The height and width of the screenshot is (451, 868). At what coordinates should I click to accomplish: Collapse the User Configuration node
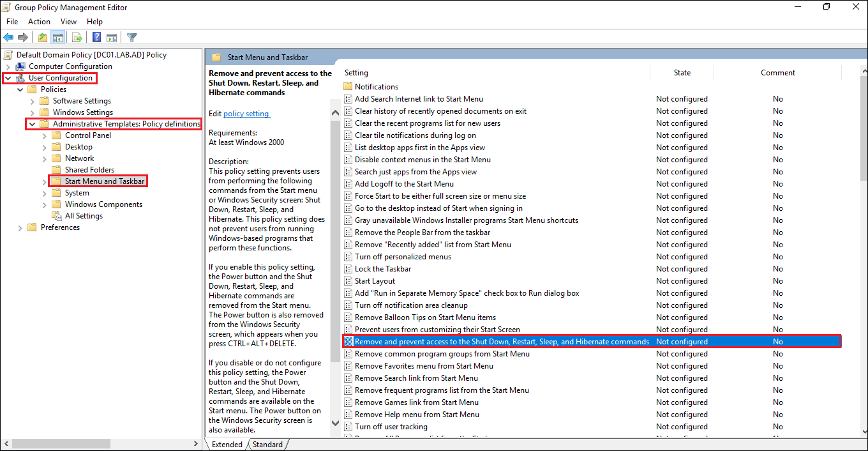point(8,78)
